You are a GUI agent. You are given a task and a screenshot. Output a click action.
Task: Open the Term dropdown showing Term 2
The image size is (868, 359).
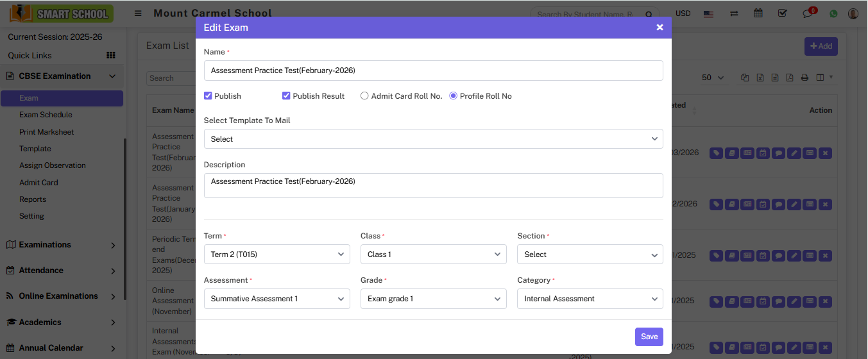pyautogui.click(x=277, y=255)
